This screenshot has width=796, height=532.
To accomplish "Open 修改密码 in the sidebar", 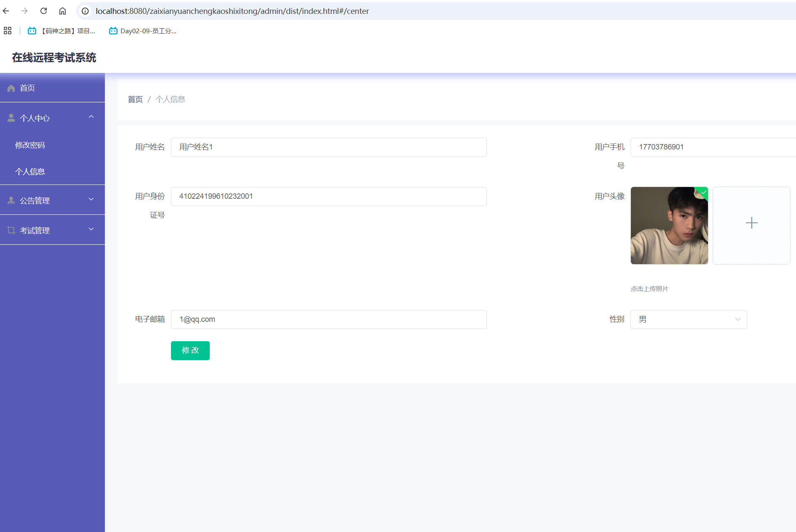I will [x=30, y=145].
